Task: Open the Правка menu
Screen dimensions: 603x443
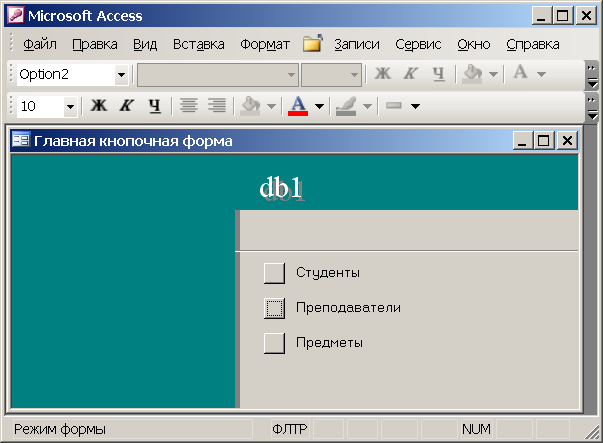Action: (95, 44)
